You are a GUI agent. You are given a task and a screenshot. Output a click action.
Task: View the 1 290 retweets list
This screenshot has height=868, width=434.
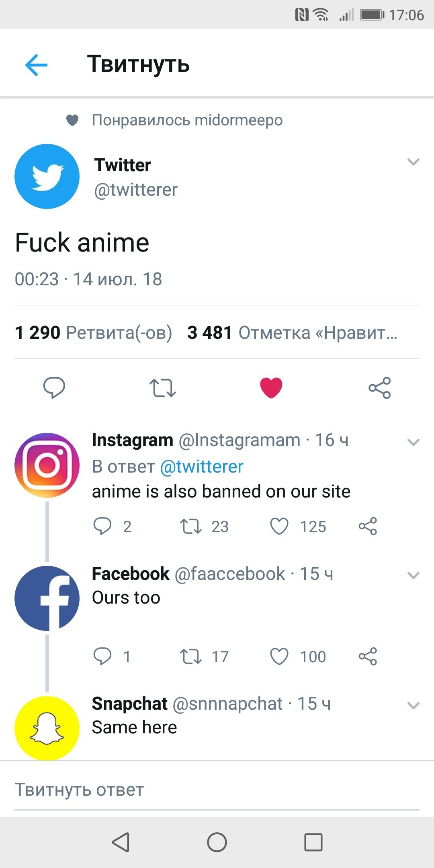[x=93, y=333]
